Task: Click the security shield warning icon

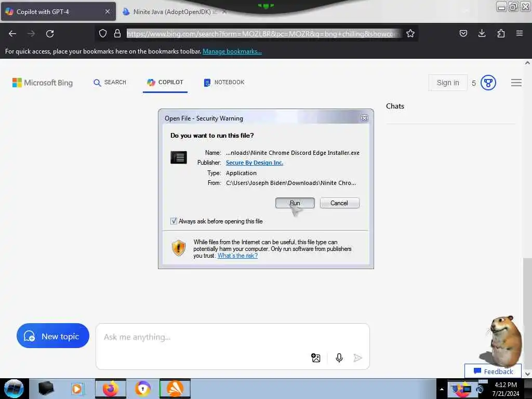Action: (x=179, y=248)
